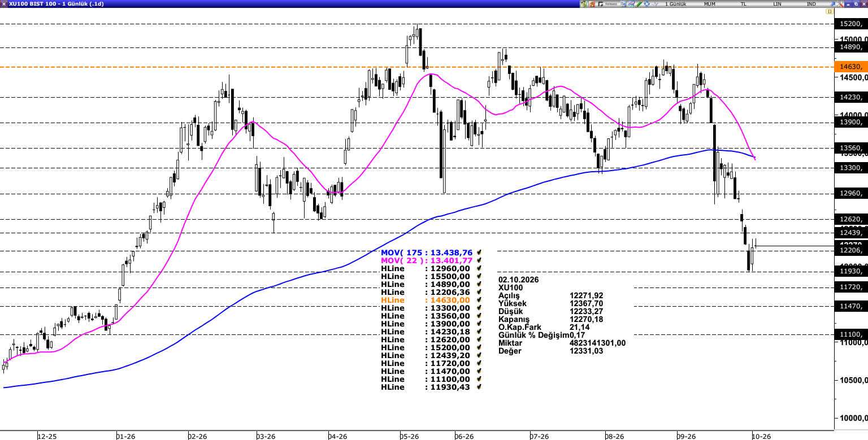Toggle checkmark for HLine 12439,20
Screen dimensions: 868x440
click(479, 355)
